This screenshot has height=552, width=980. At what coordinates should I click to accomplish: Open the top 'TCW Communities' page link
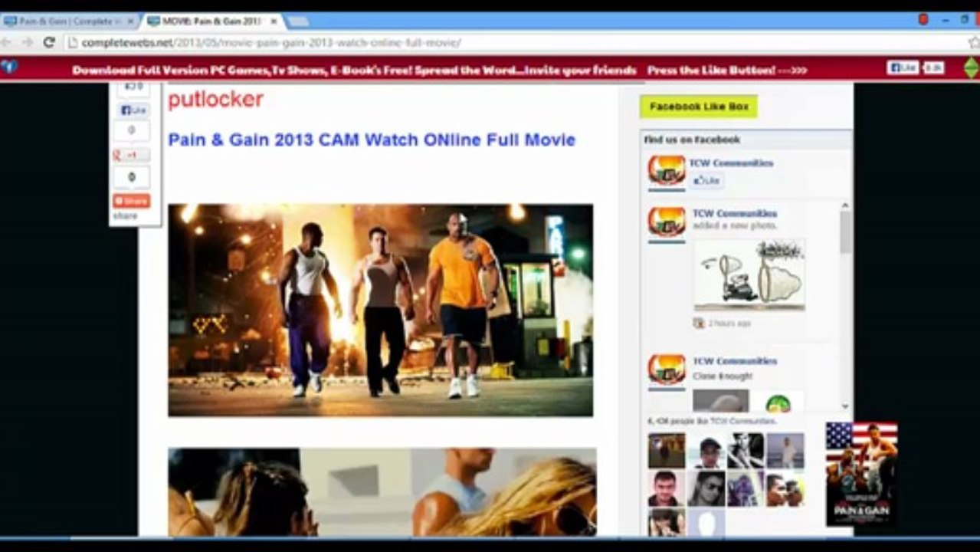point(731,163)
